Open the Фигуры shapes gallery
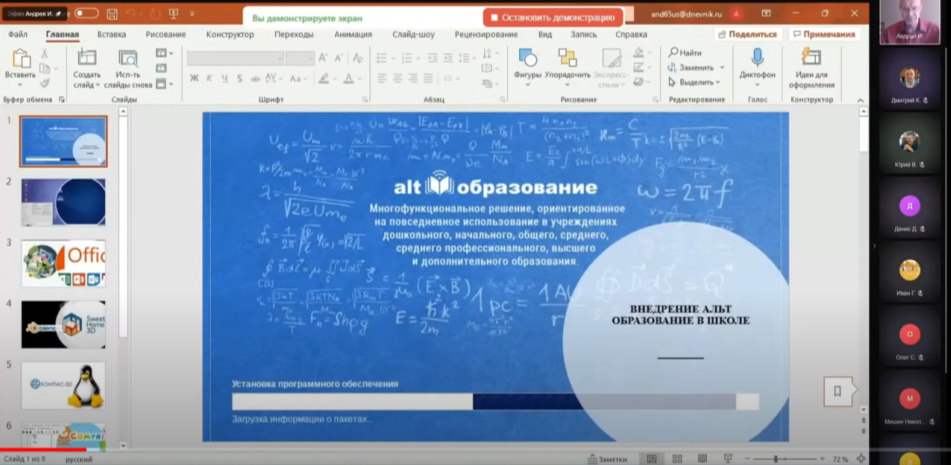The width and height of the screenshot is (951, 465). click(527, 67)
